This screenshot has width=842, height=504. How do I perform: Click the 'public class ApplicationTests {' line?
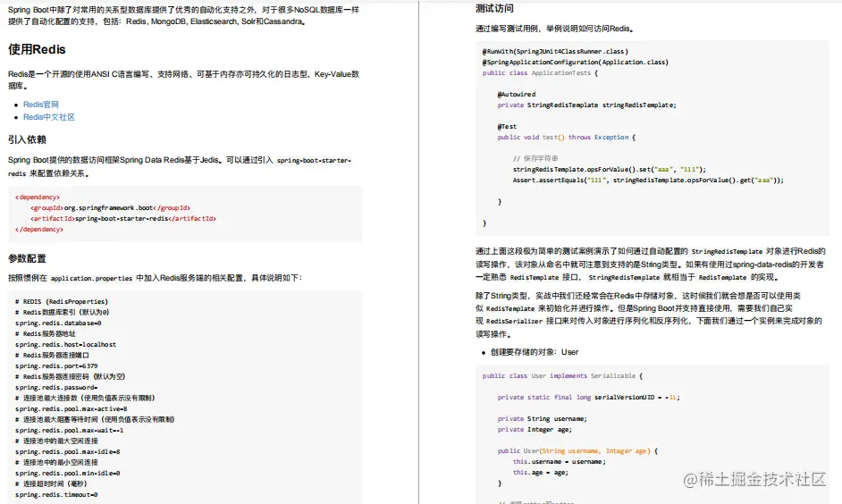[x=540, y=73]
